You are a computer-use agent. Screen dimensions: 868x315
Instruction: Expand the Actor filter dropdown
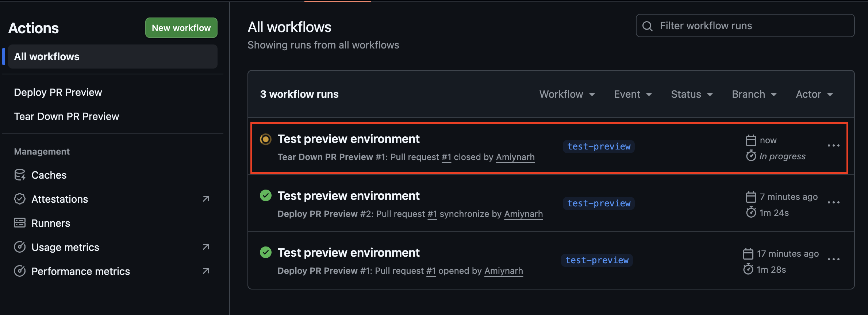pos(814,94)
